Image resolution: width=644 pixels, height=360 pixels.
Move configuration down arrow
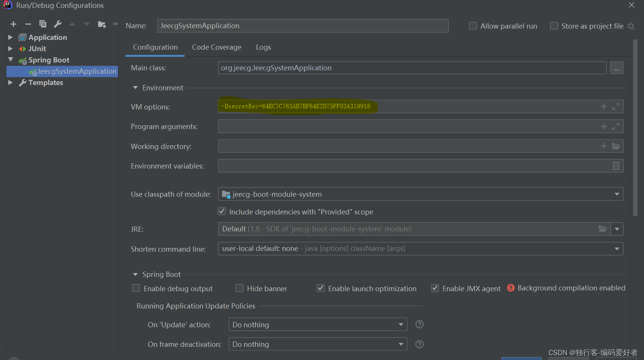click(87, 24)
